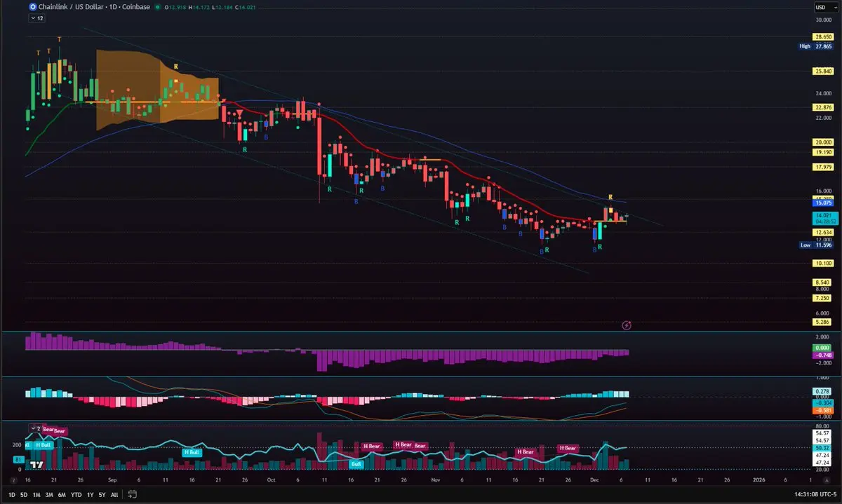Click the 17.979 price level label
This screenshot has height=504, width=842.
pyautogui.click(x=822, y=167)
